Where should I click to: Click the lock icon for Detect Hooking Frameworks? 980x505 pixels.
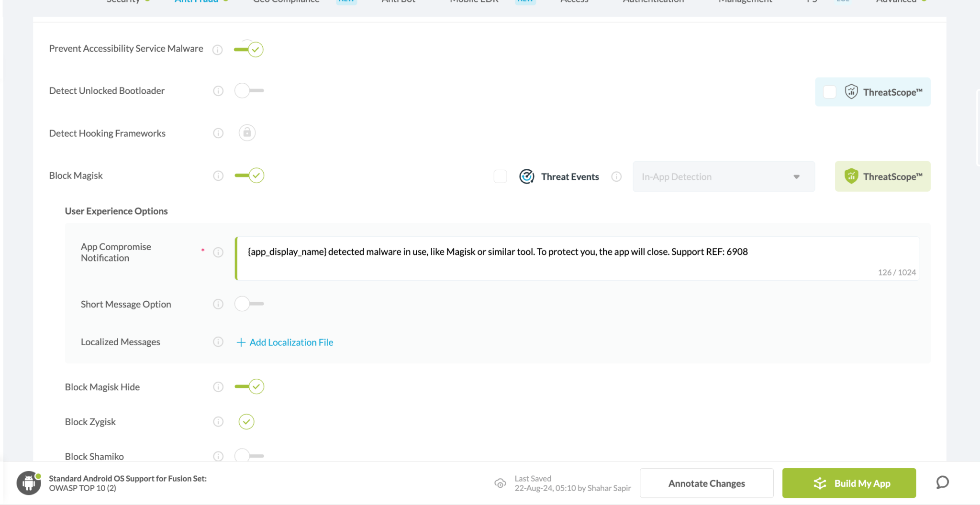(x=247, y=132)
